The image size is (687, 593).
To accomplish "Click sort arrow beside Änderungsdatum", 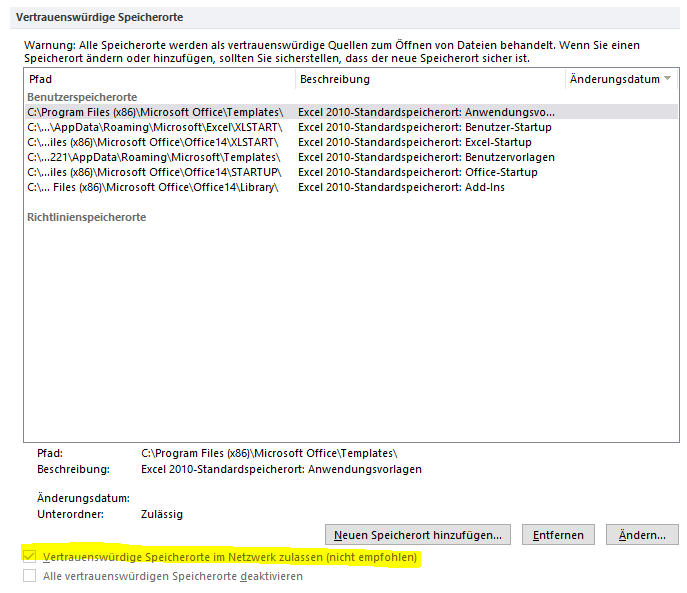I will [667, 78].
